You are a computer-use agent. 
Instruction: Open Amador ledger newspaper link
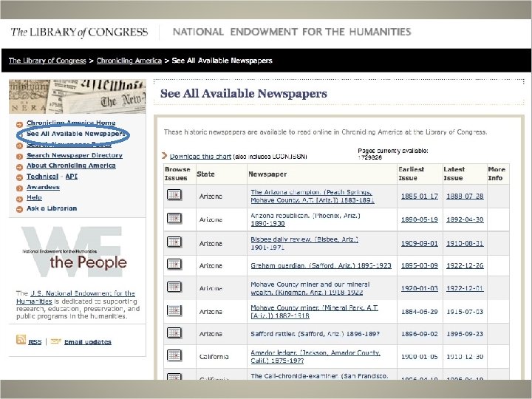pos(316,357)
